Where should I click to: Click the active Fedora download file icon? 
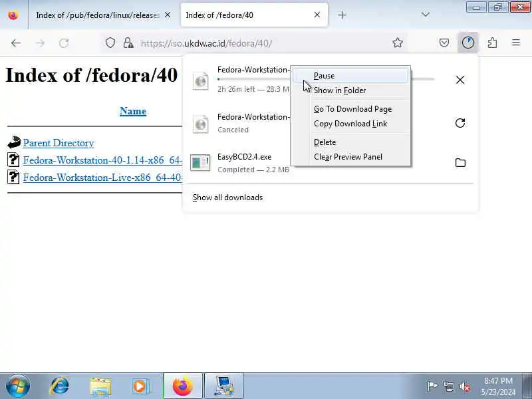pos(201,80)
